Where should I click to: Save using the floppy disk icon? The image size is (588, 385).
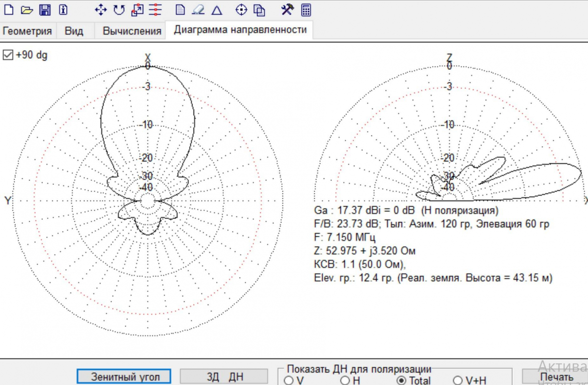coord(45,10)
